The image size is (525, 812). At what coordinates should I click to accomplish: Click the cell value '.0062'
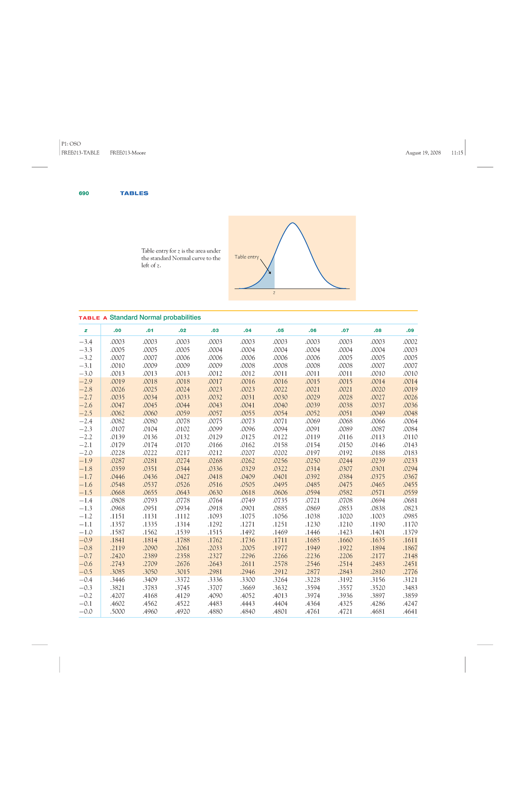[117, 413]
